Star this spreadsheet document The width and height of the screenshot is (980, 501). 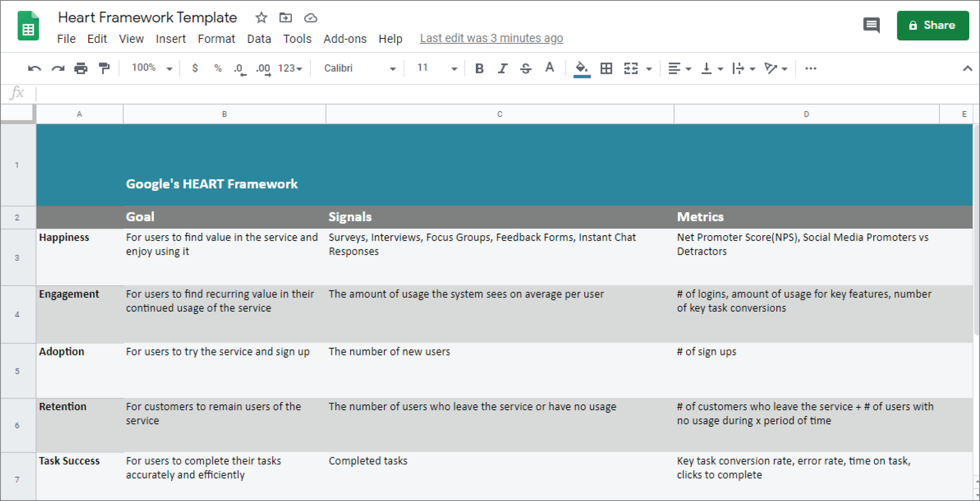tap(261, 18)
